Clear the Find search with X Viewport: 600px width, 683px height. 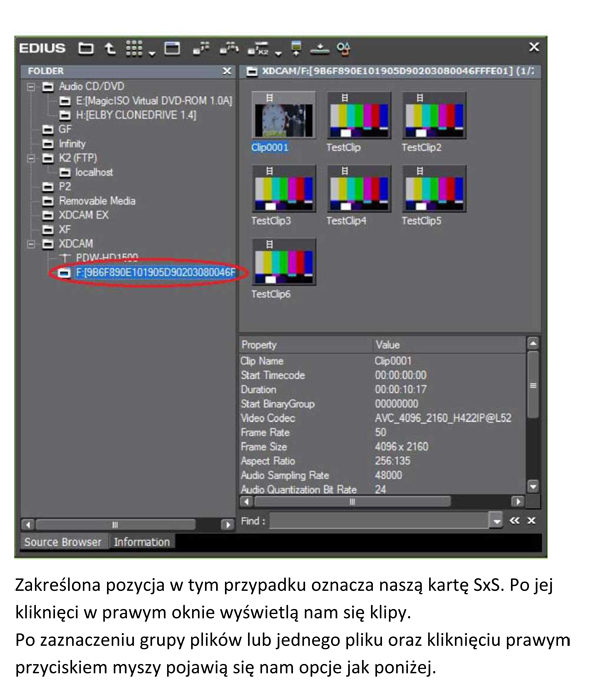531,521
